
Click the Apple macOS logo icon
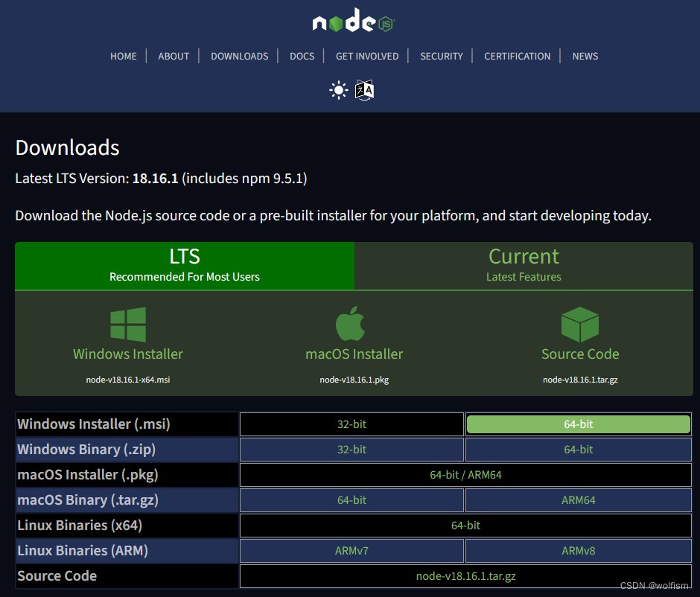tap(350, 324)
